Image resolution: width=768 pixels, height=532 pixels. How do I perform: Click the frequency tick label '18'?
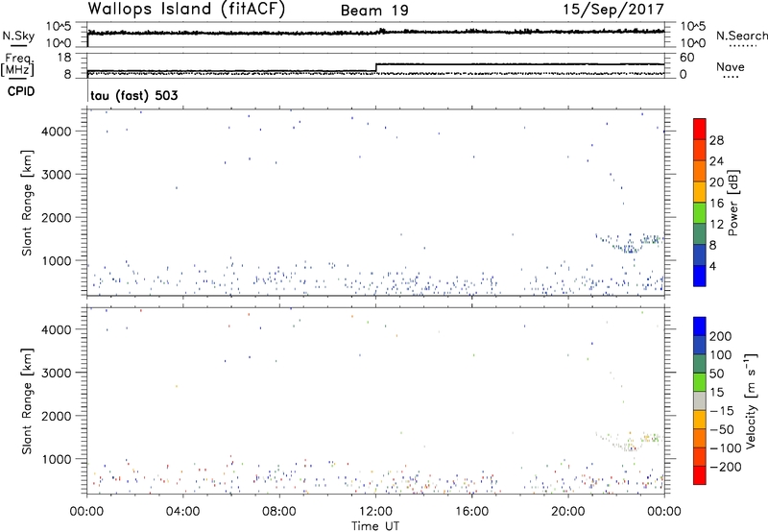(63, 58)
